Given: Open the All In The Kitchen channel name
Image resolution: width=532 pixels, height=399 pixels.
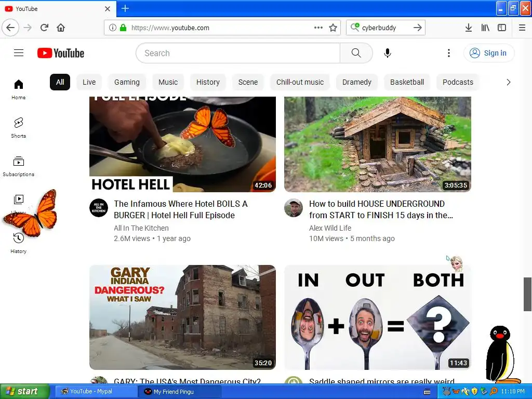Looking at the screenshot, I should [x=141, y=228].
